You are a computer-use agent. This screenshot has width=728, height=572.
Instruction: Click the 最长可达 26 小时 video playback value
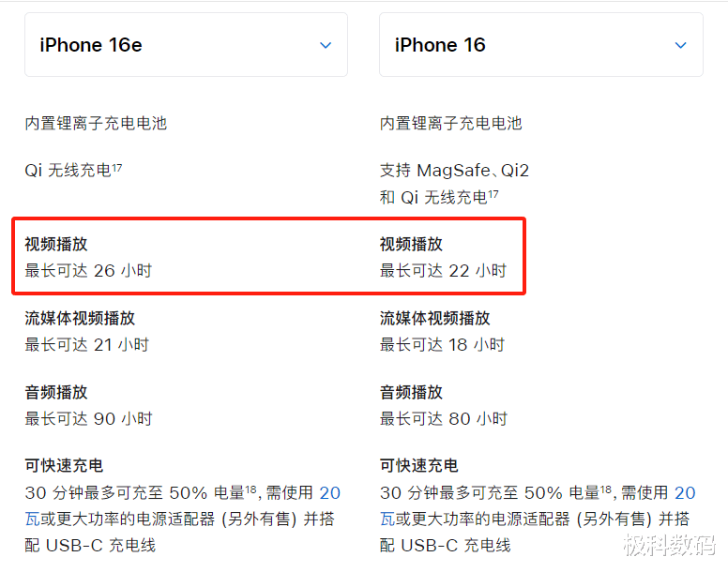pos(89,270)
